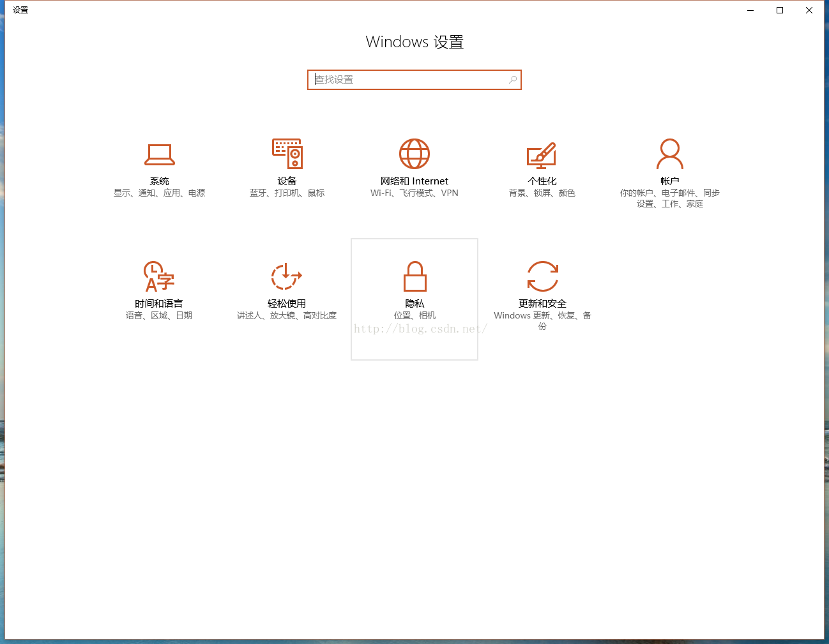Click the 设备 category title
The height and width of the screenshot is (644, 829).
pyautogui.click(x=287, y=181)
